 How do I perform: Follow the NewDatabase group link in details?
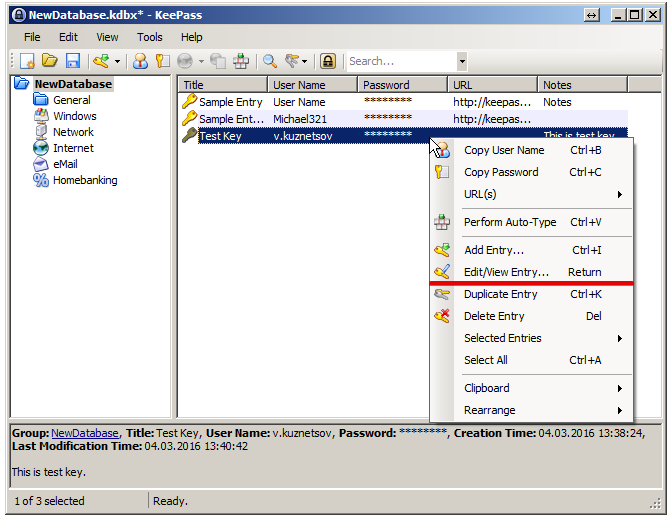coord(85,433)
